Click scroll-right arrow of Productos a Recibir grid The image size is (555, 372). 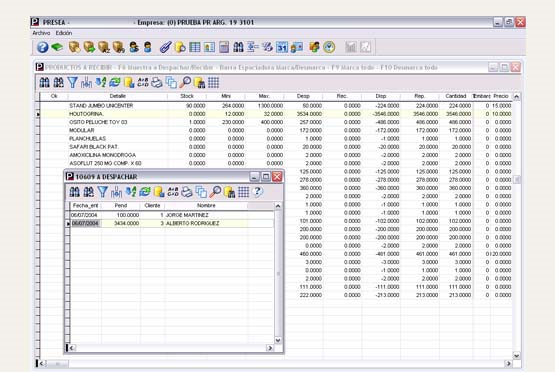[508, 363]
